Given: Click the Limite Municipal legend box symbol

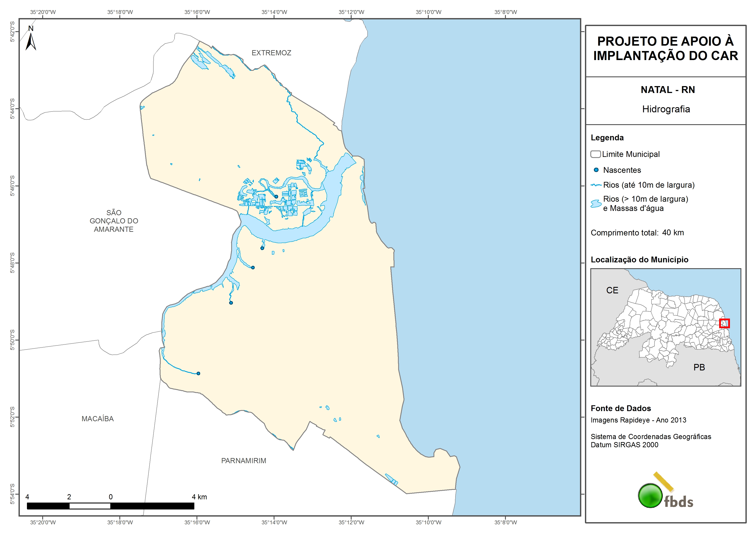Looking at the screenshot, I should [x=595, y=154].
